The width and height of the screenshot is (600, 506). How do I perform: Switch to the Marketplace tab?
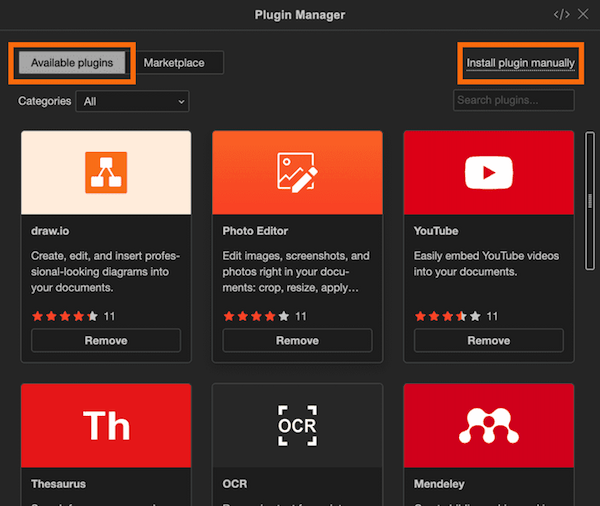pyautogui.click(x=174, y=63)
